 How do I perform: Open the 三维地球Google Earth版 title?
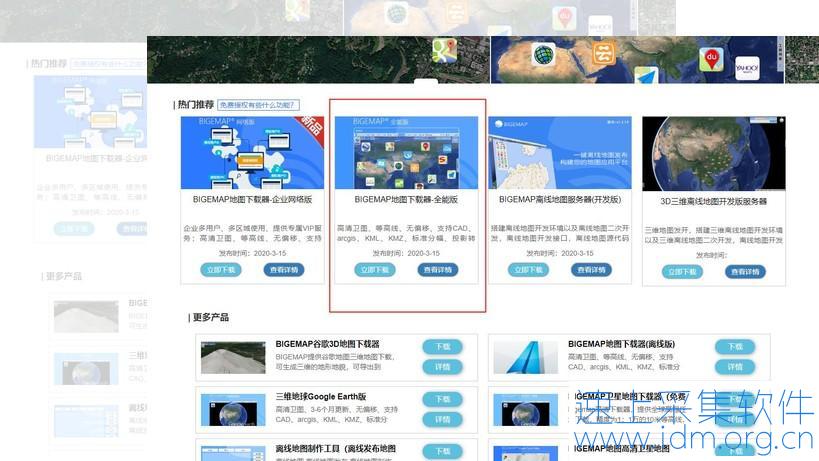coord(321,397)
